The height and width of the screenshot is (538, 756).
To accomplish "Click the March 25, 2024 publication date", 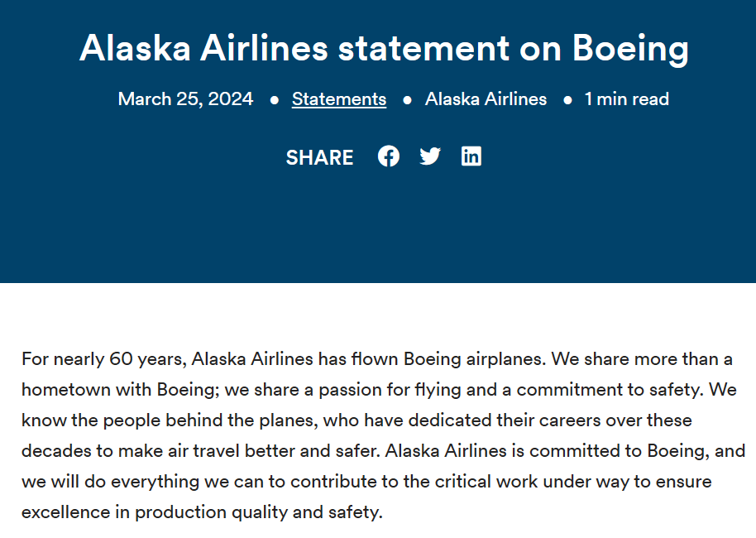I will [185, 99].
